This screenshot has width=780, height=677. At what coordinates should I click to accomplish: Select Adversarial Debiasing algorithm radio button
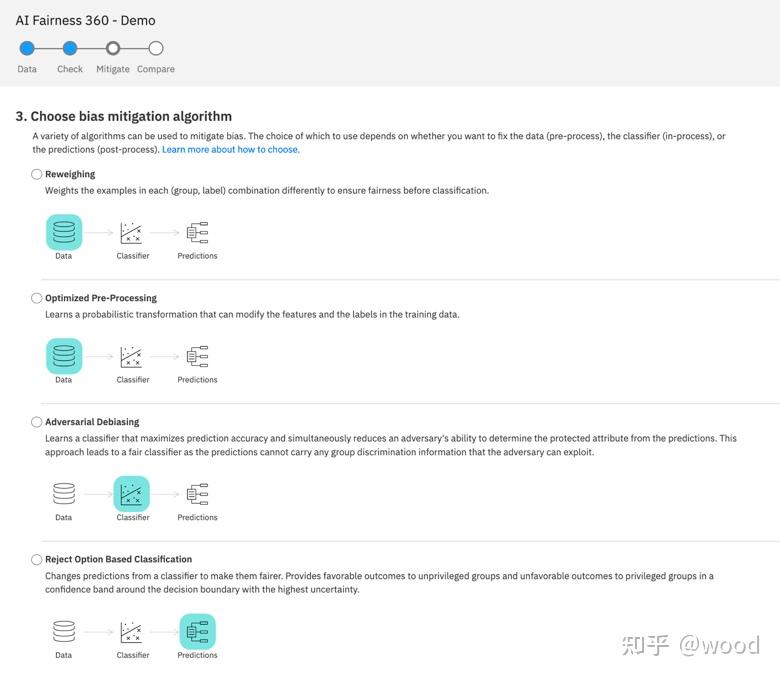pos(37,422)
